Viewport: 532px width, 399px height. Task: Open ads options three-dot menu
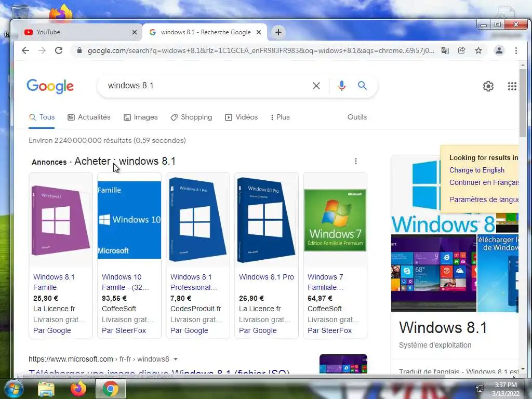tap(355, 161)
